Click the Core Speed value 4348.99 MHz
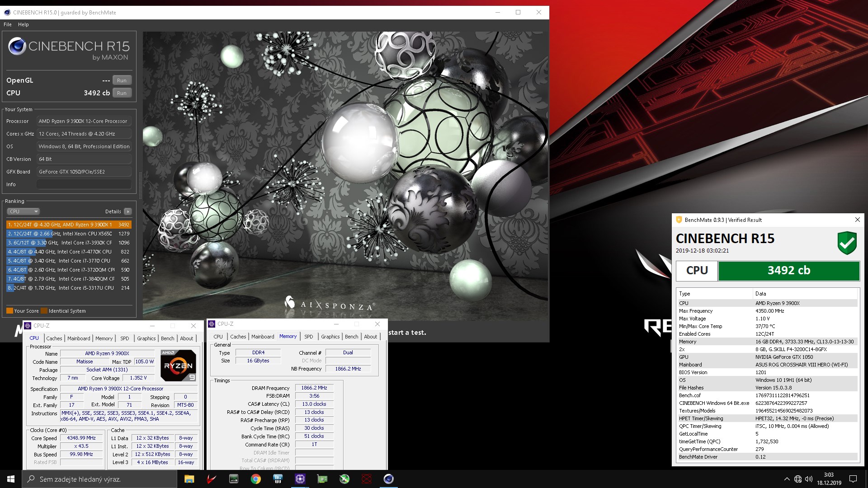 pyautogui.click(x=81, y=438)
